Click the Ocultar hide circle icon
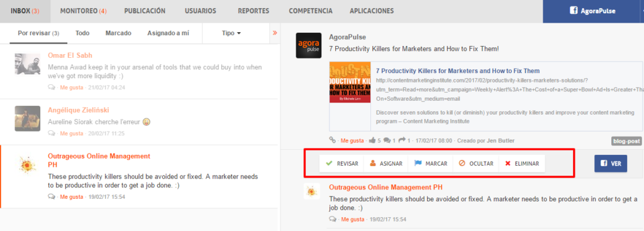The image size is (644, 231). [462, 164]
